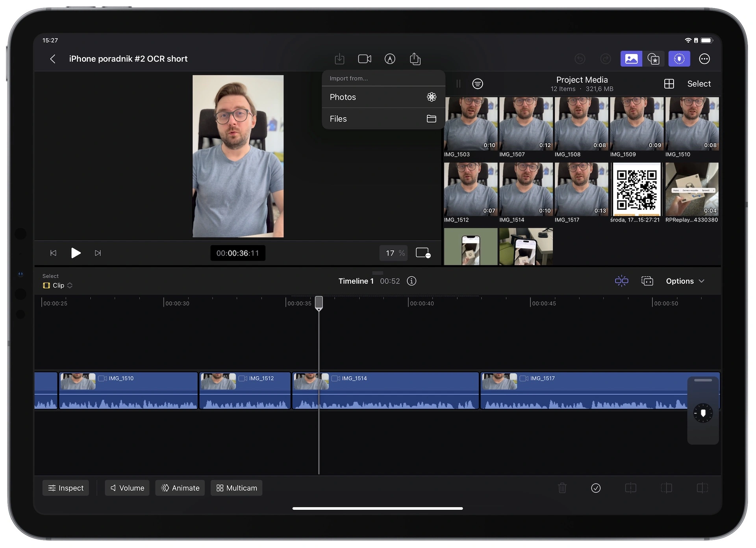Open the More ellipsis menu
The height and width of the screenshot is (548, 756).
pos(704,59)
